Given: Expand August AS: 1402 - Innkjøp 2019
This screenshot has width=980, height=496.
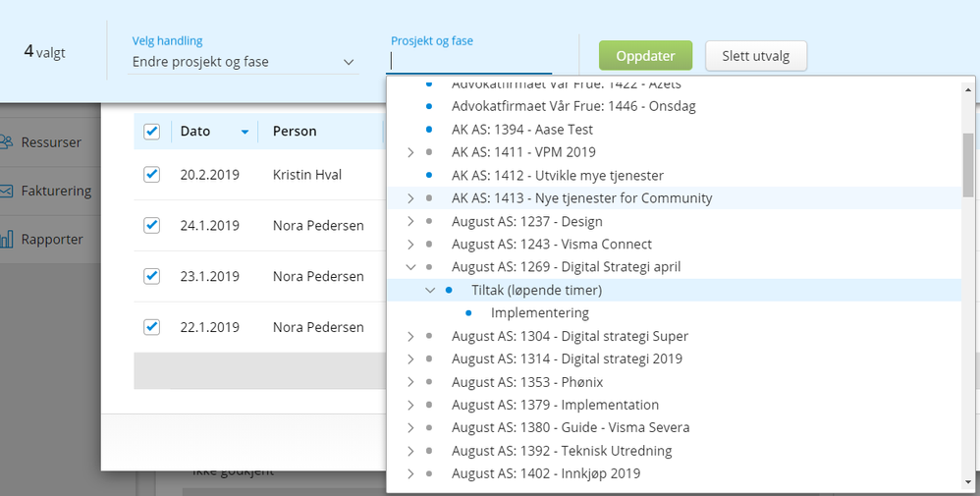Looking at the screenshot, I should click(x=410, y=473).
